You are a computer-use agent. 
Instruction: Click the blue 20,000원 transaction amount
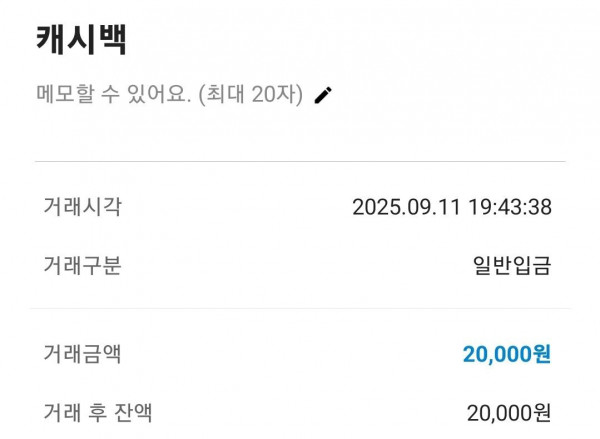[506, 354]
